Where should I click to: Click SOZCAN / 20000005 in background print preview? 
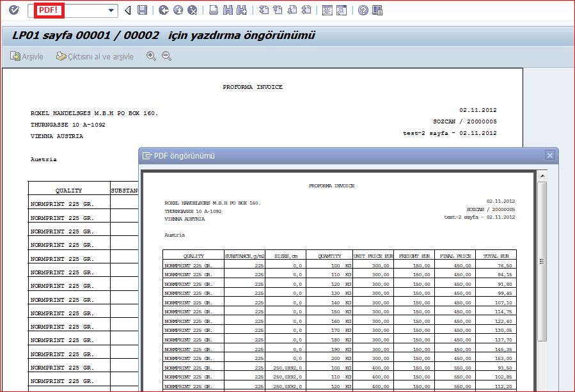(x=464, y=122)
